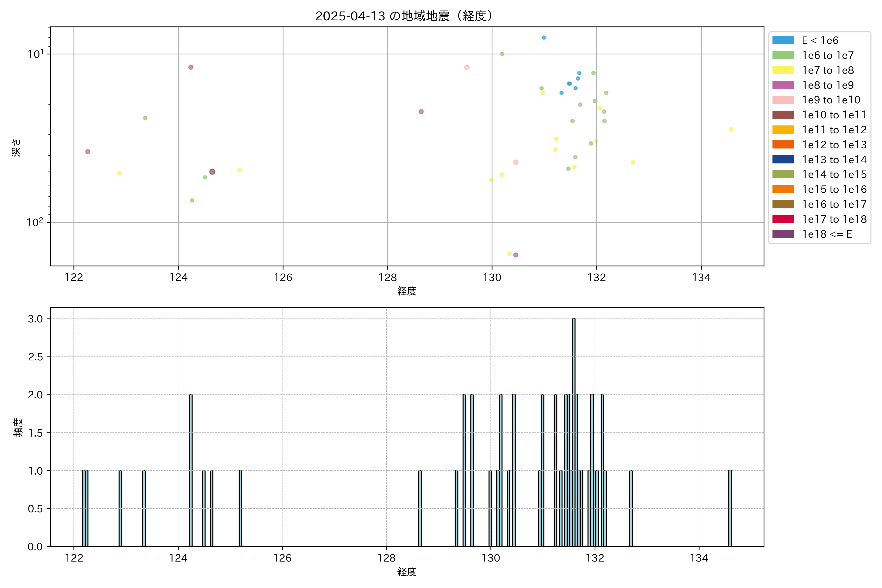882x588 pixels.
Task: Click the '深さ' y-axis label of the scatter plot
Action: coord(16,147)
